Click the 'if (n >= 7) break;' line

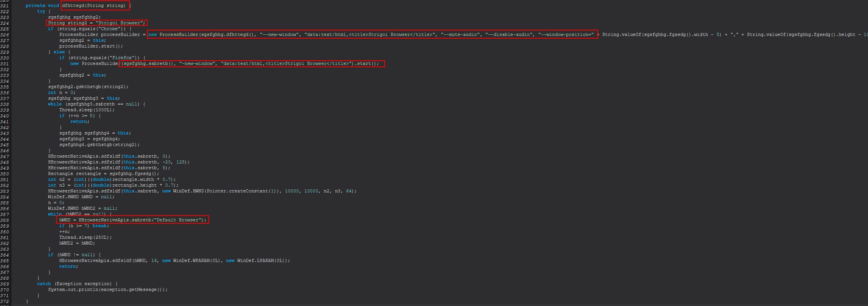click(84, 226)
